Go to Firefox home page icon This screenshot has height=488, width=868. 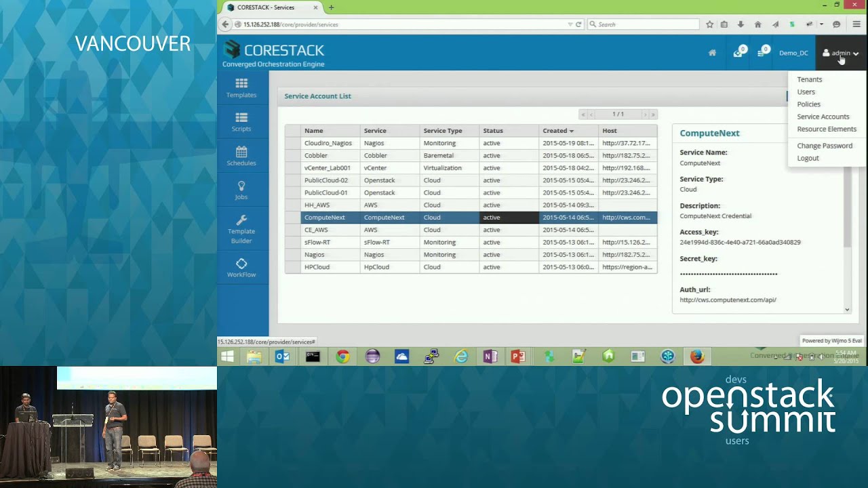tap(757, 24)
